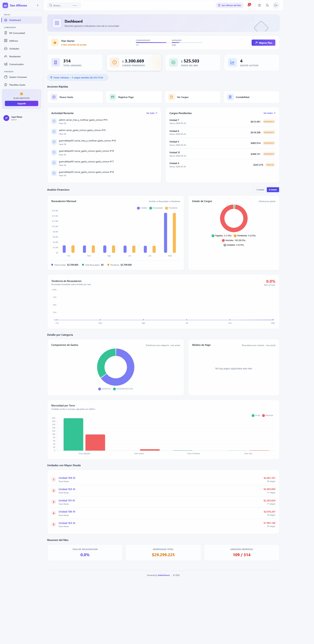Collapse the sidebar with the chevron arrow
This screenshot has height=644, width=314.
(38, 5)
